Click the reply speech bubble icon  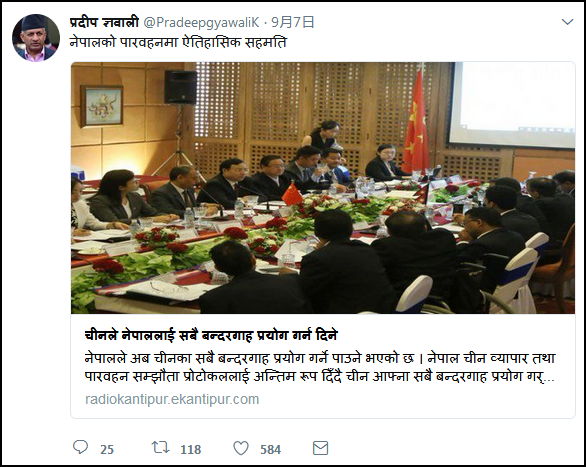click(x=80, y=447)
